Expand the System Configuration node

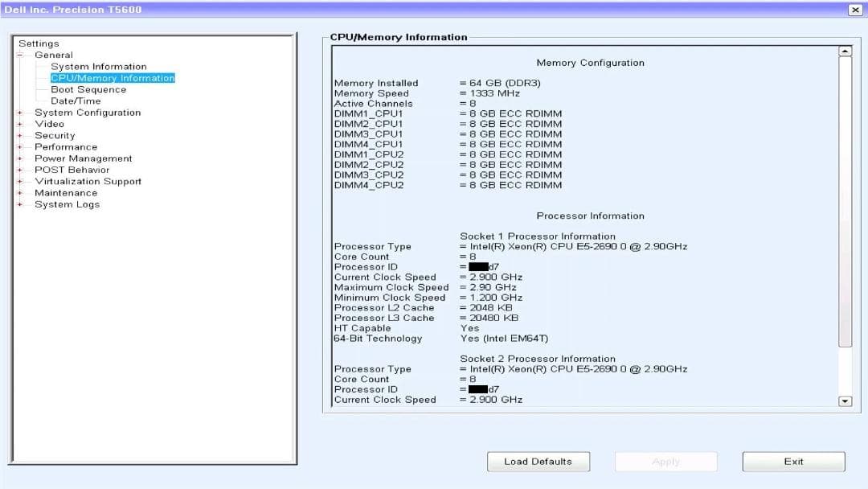(20, 113)
